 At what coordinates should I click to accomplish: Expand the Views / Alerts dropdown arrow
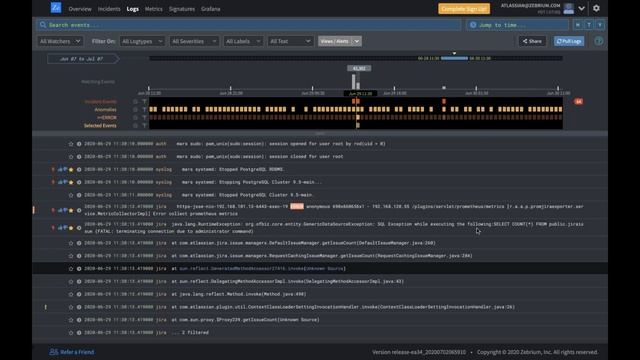click(x=356, y=41)
